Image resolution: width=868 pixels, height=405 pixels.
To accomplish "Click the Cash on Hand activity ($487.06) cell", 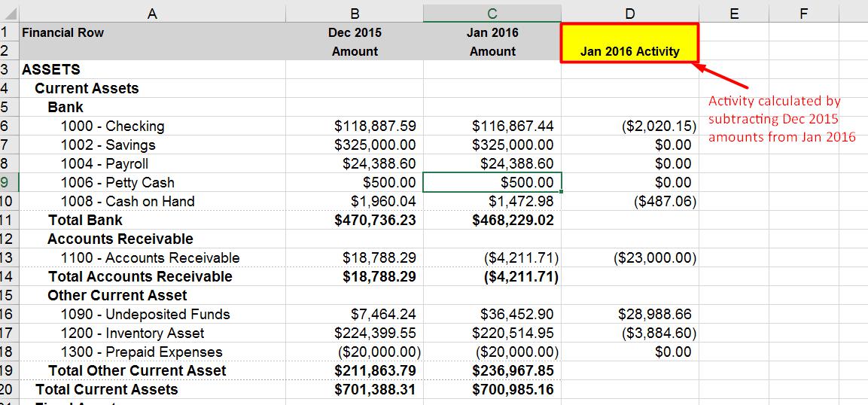I will [630, 202].
